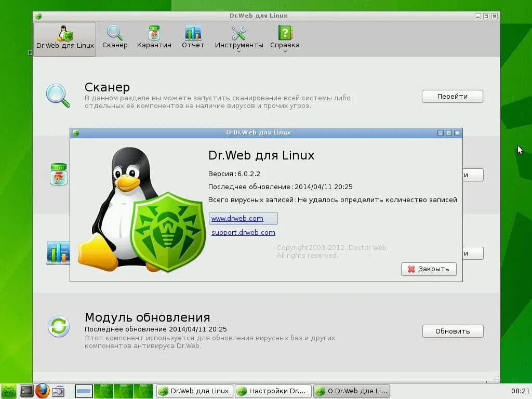
Task: Click the Dr.Web spider start menu icon
Action: (8, 391)
